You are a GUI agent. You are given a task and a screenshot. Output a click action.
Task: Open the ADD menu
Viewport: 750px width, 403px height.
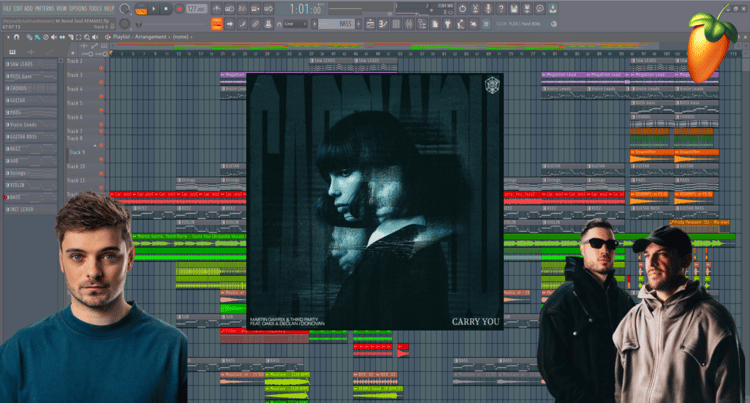pos(29,9)
